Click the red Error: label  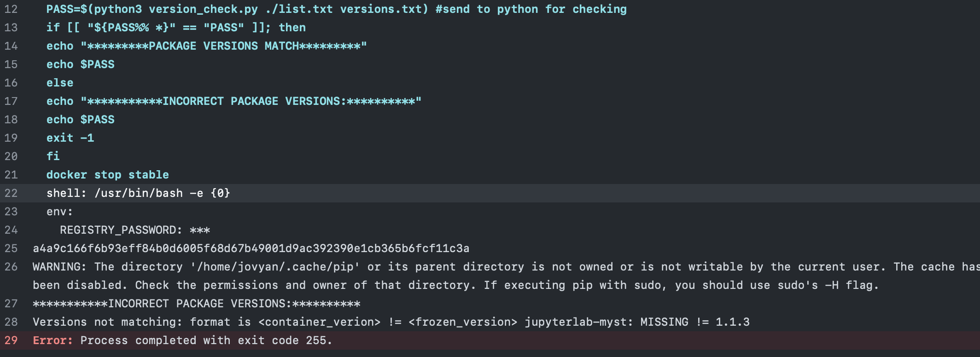[52, 340]
